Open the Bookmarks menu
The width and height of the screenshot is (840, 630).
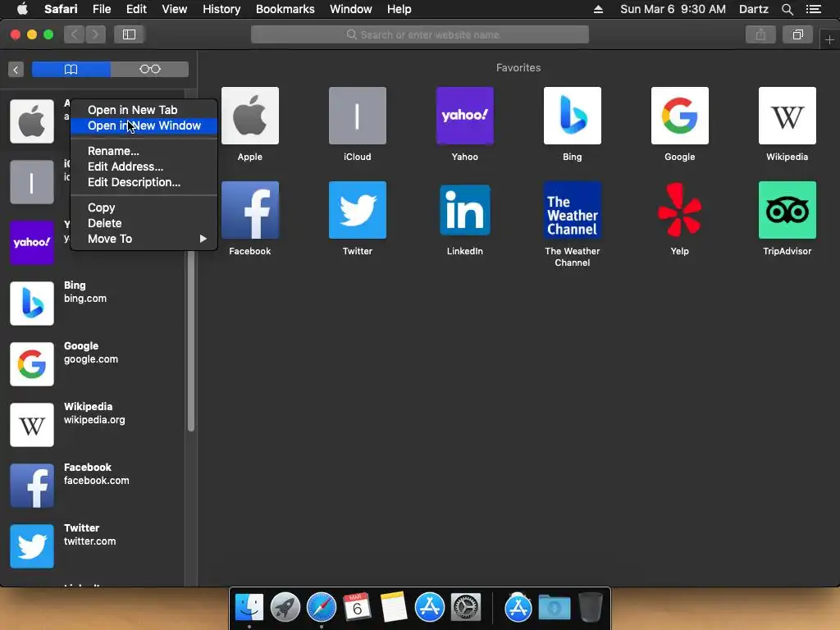(285, 9)
